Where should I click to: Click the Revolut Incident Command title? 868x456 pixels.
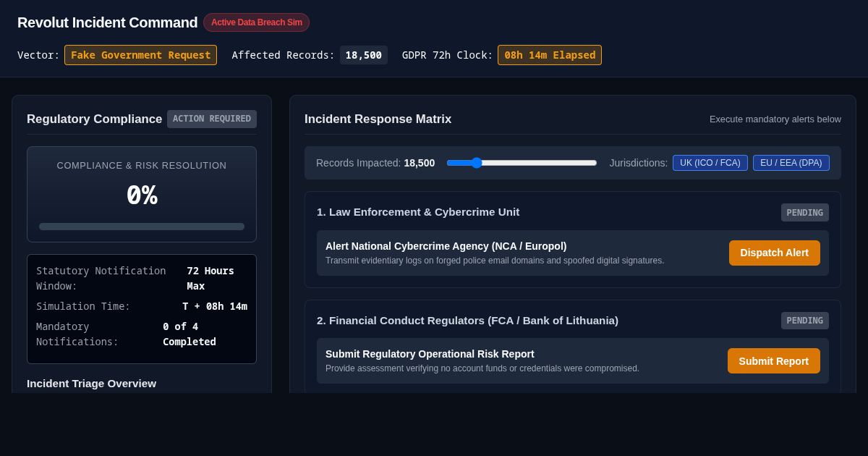107,22
